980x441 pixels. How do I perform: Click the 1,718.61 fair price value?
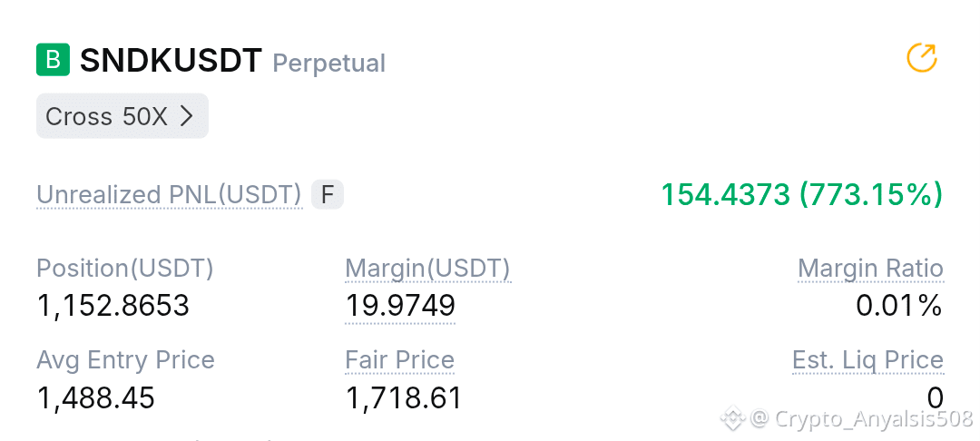[x=404, y=398]
